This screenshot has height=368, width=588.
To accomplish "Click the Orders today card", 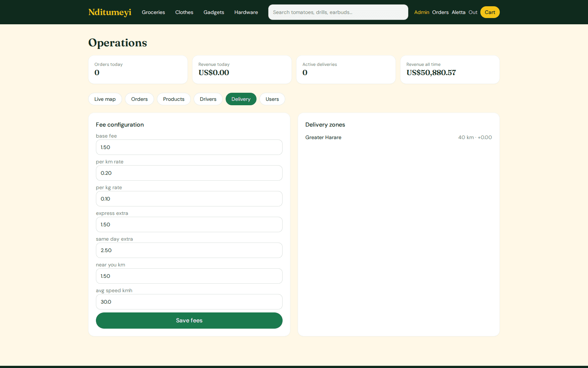I will tap(138, 70).
